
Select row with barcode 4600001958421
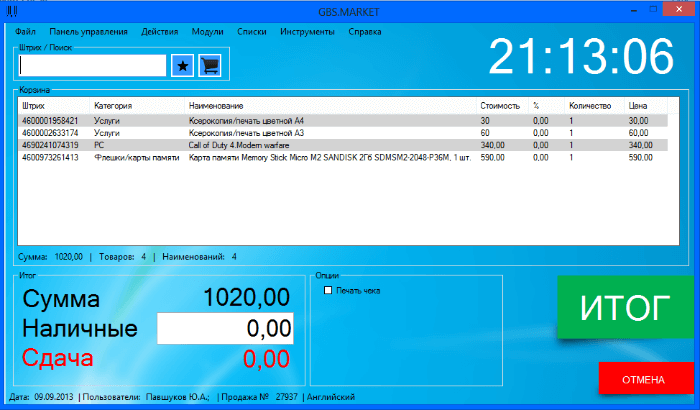point(343,121)
